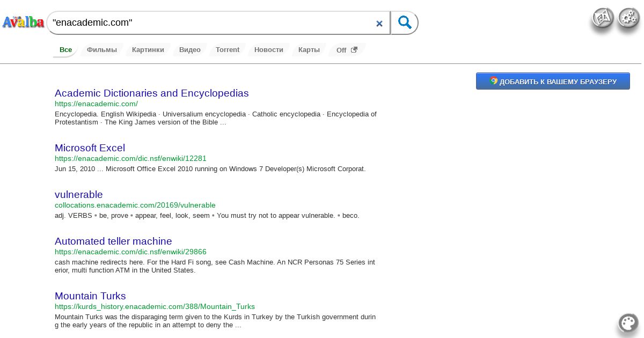Screen dimensions: 644x338
Task: Open the Mountain Turks result
Action: (90, 296)
